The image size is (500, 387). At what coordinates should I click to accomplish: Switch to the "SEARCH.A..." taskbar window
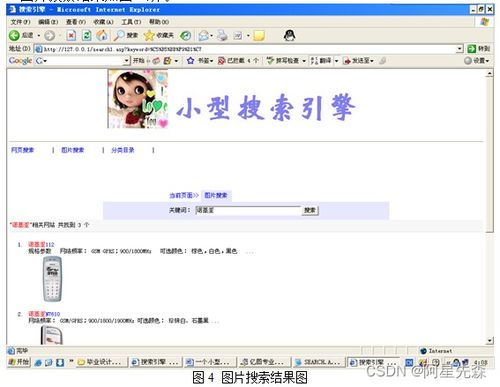(318, 362)
